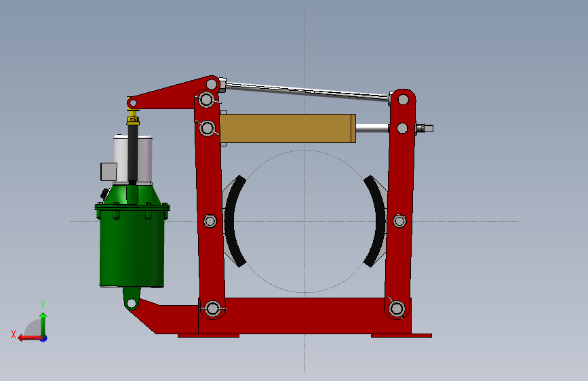This screenshot has height=381, width=588.
Task: Select the red base frame beam
Action: (305, 316)
